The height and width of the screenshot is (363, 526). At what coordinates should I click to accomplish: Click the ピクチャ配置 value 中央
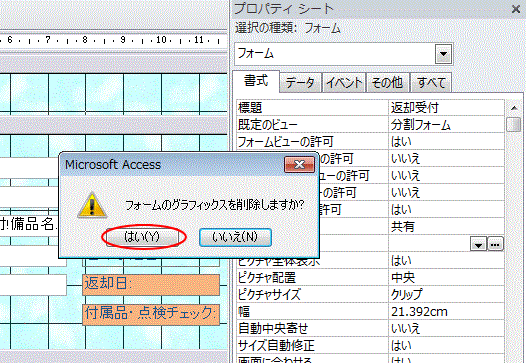[446, 278]
